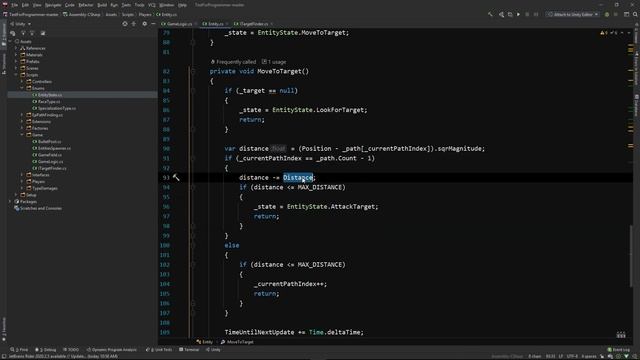
Task: Open the VCS menu
Action: pyautogui.click(x=152, y=5)
